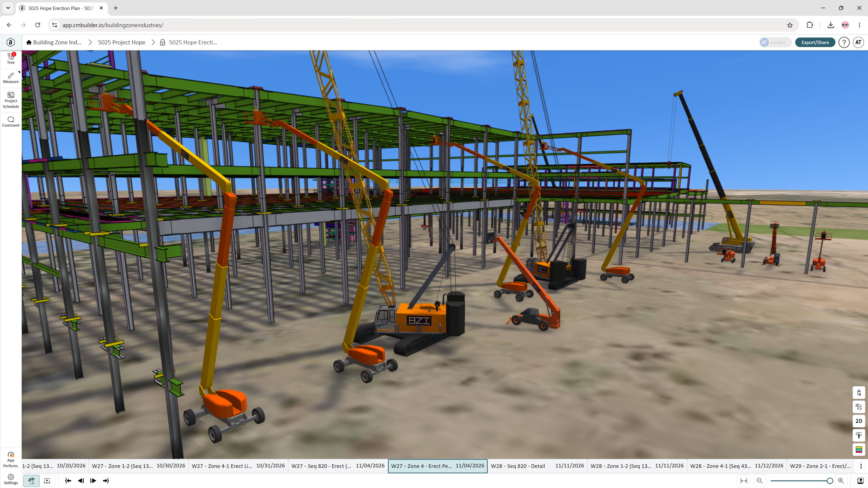Open the Tree panel
The image size is (868, 488).
(x=11, y=58)
